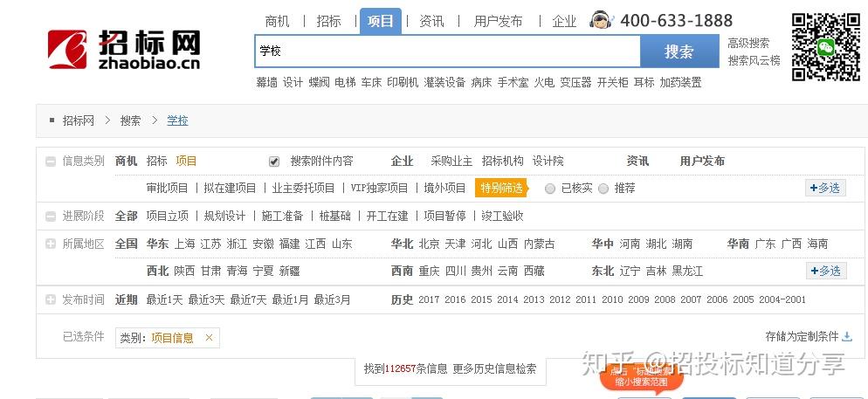This screenshot has width=868, height=399.
Task: Select the 推荐 radio button
Action: click(603, 189)
